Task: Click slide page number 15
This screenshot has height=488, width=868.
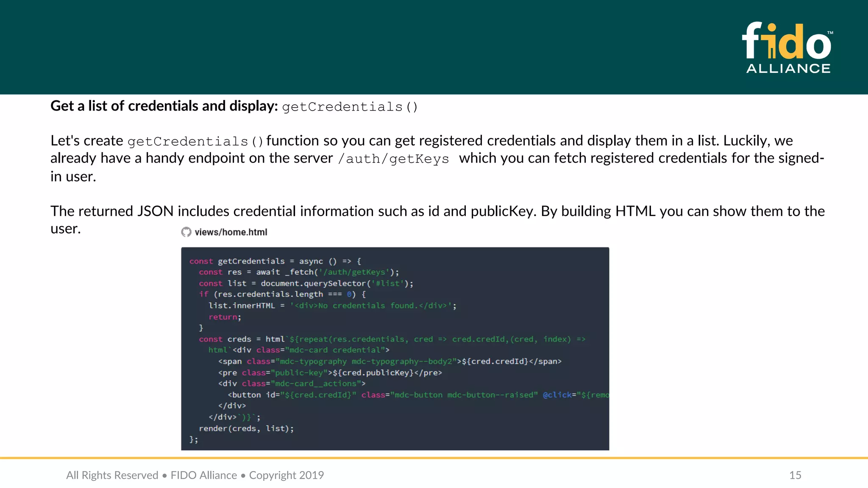Action: click(x=795, y=475)
